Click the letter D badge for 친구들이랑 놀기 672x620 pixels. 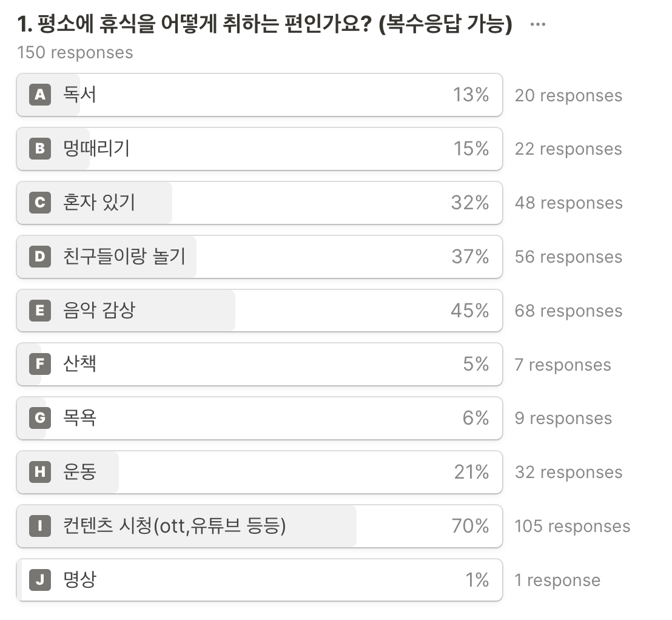click(x=40, y=257)
